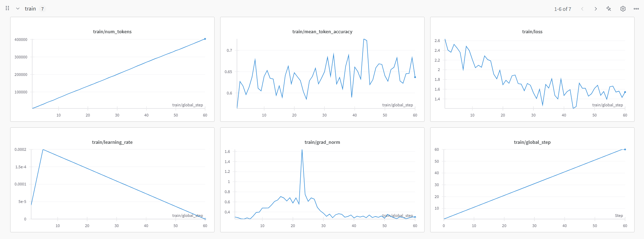Click the Step x-axis label on global_step chart

point(619,216)
